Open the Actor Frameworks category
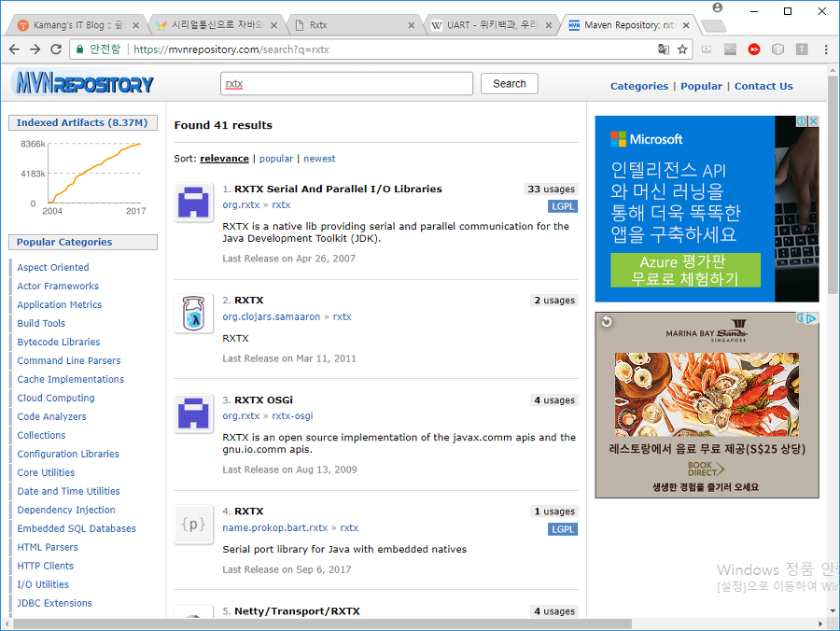840x631 pixels. tap(58, 286)
